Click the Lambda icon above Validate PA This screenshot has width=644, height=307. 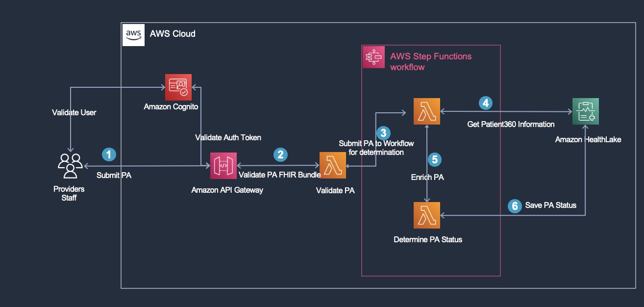pos(333,166)
